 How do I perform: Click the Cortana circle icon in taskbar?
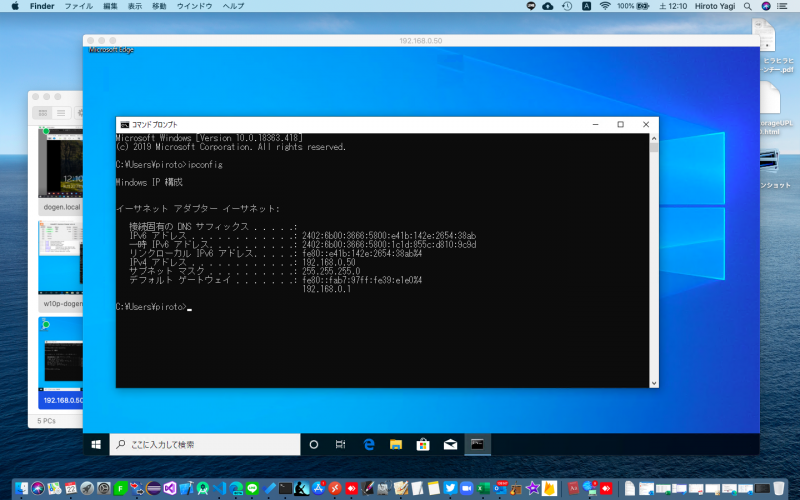(313, 444)
